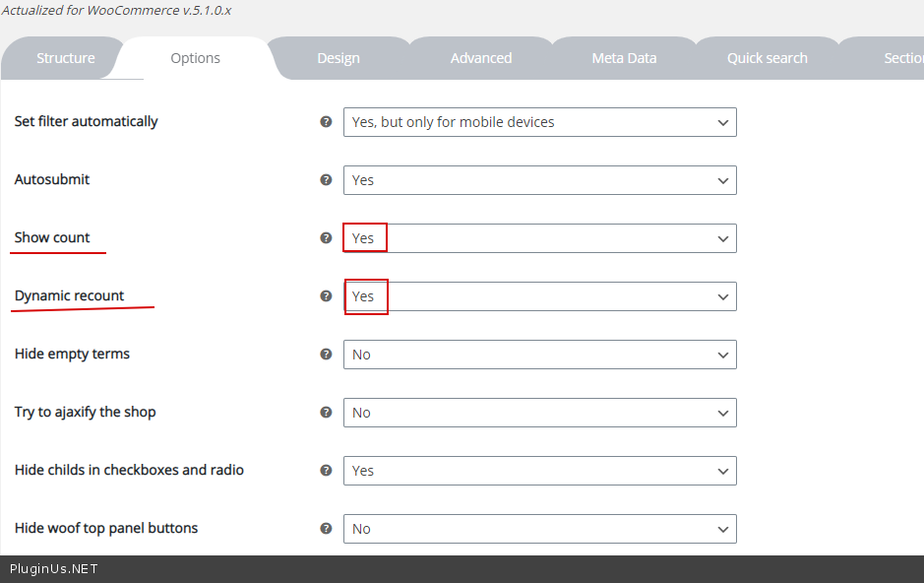Click help icon for Hide empty terms

[326, 355]
